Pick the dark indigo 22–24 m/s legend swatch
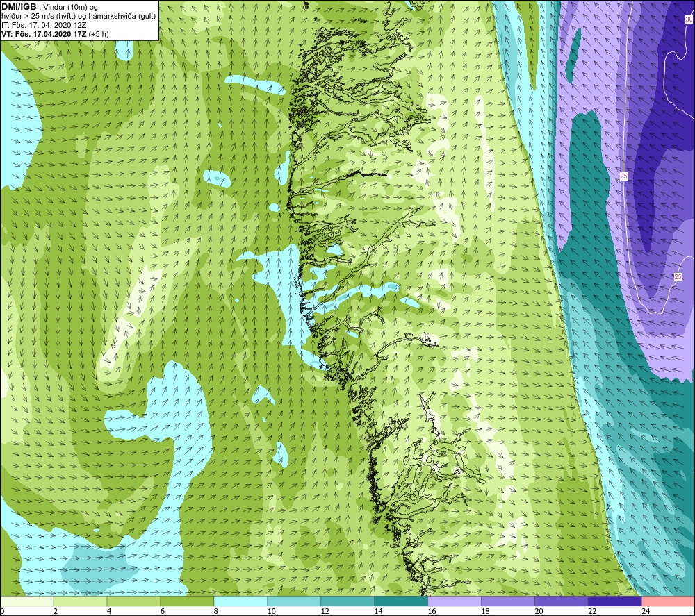The image size is (695, 616). (x=615, y=601)
